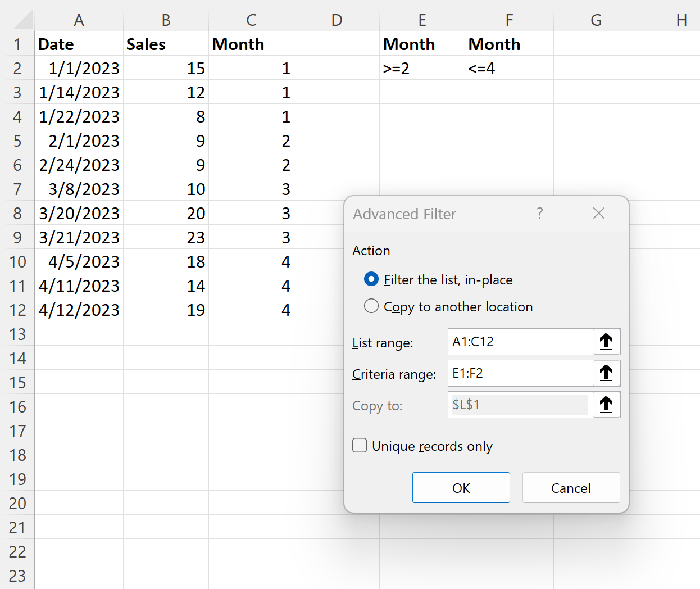Close the dialog with the X icon
This screenshot has width=700, height=589.
click(x=598, y=214)
